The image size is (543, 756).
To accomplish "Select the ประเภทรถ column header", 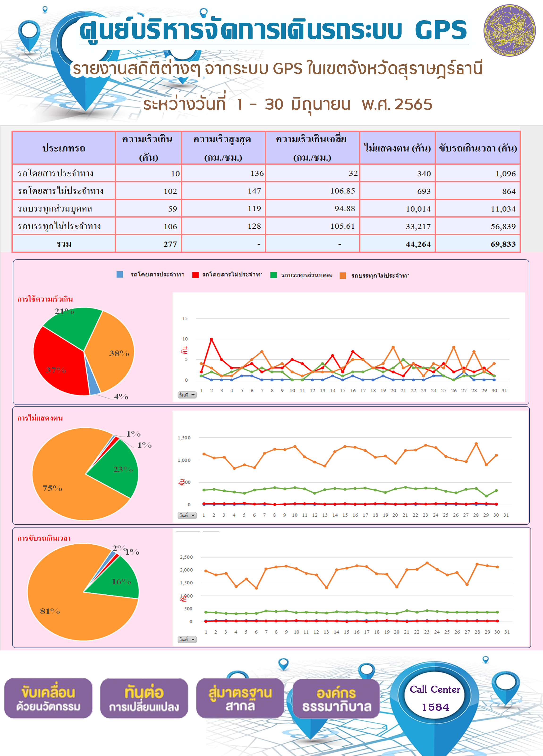I will coord(64,148).
